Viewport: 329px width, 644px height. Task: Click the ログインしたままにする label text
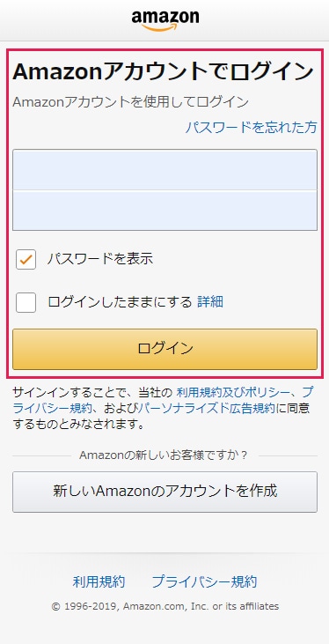pyautogui.click(x=120, y=302)
